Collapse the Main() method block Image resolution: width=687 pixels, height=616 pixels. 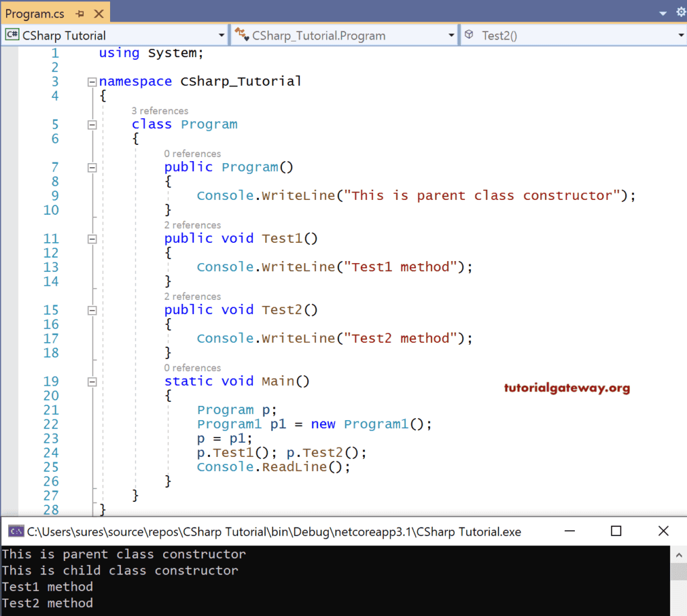(92, 382)
